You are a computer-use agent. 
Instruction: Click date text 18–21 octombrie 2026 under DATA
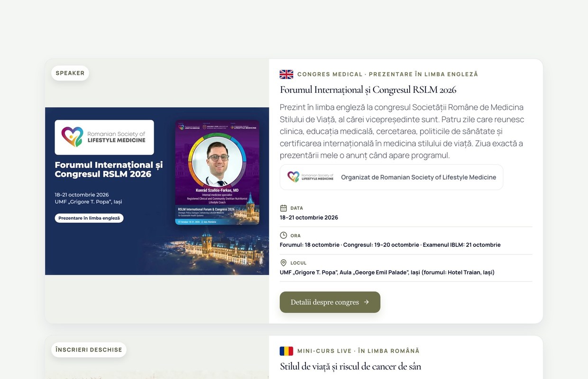point(309,217)
